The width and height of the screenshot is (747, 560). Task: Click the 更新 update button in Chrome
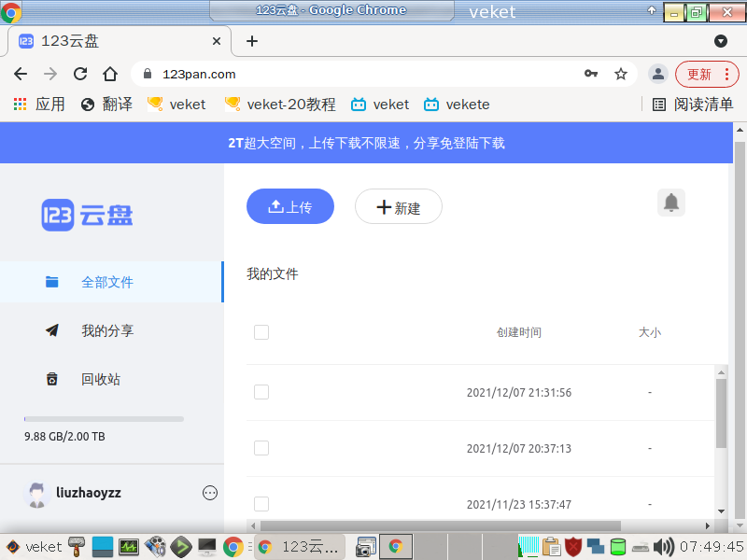pos(708,75)
